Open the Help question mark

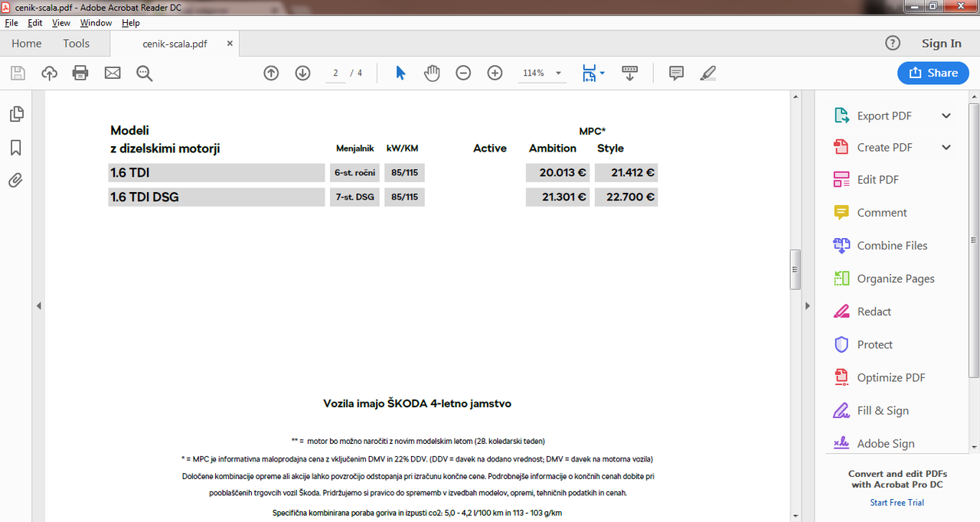pos(893,43)
